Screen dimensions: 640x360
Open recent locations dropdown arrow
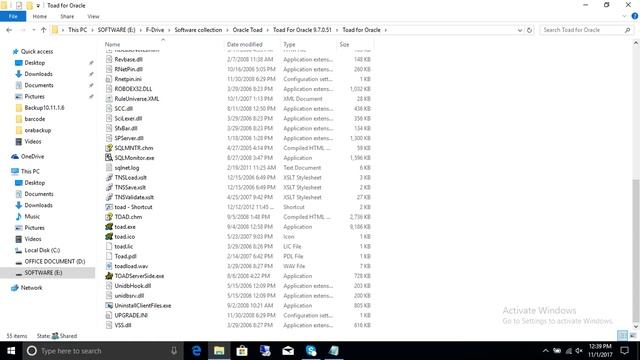(33, 30)
